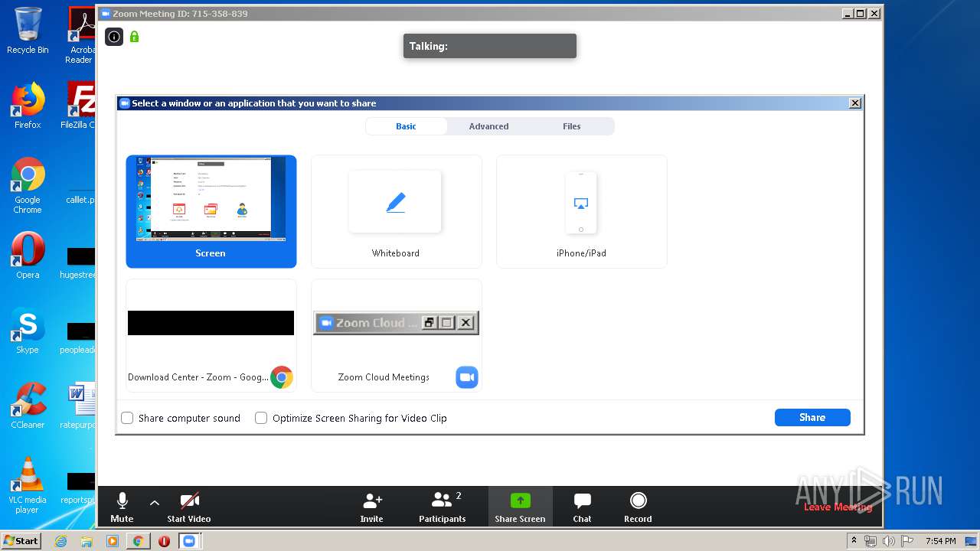Switch to the Basic tab
The width and height of the screenshot is (980, 551).
(406, 126)
